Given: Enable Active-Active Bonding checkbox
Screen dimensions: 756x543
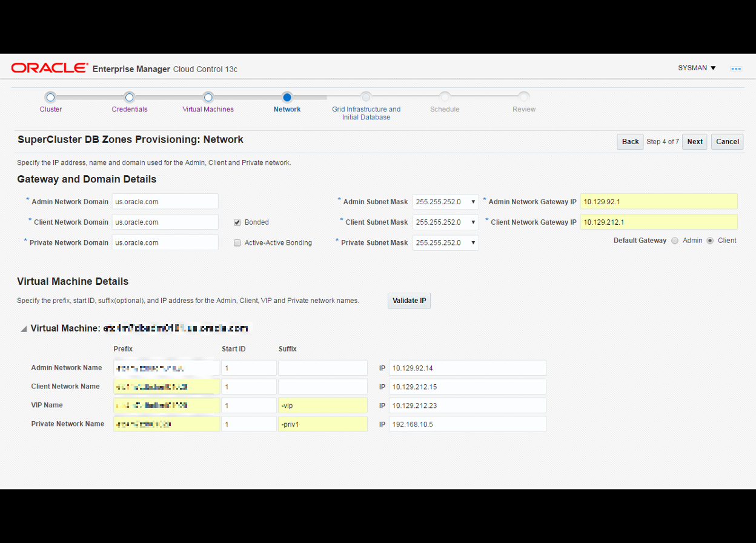Looking at the screenshot, I should (237, 243).
